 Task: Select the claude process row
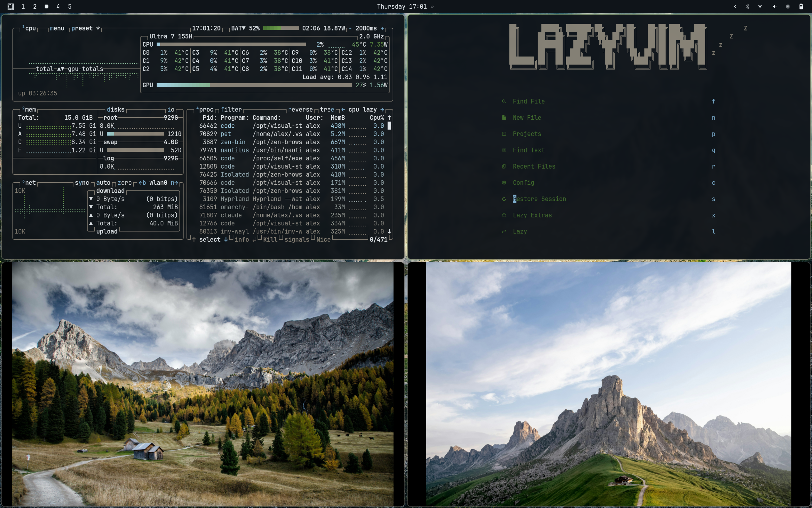(x=291, y=215)
